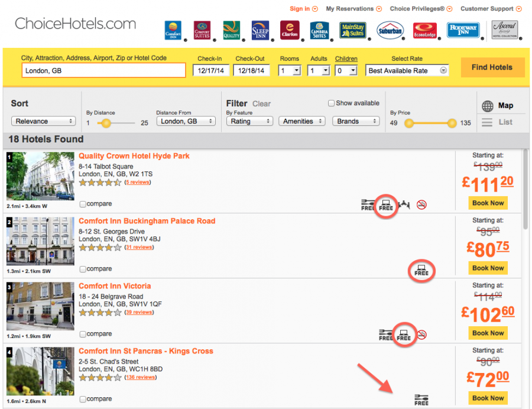Image resolution: width=532 pixels, height=409 pixels.
Task: Click fitness icon for Quality Crown Hotel
Action: pos(404,204)
